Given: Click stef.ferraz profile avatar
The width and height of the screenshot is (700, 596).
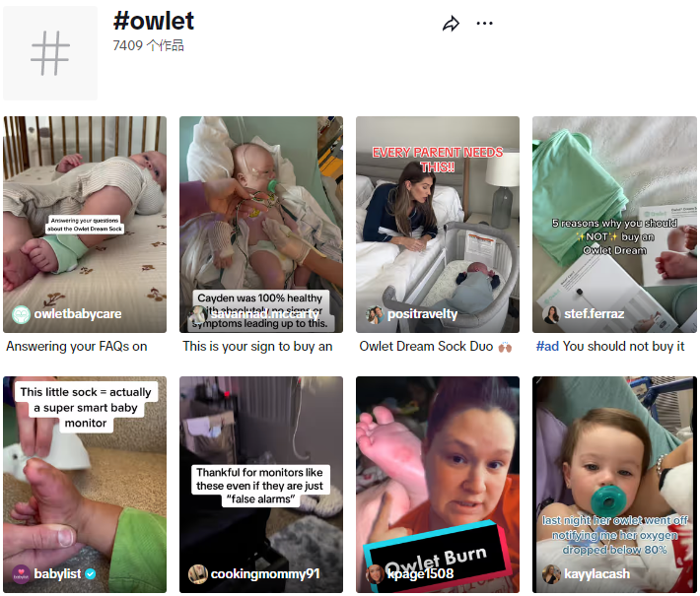Looking at the screenshot, I should click(551, 314).
